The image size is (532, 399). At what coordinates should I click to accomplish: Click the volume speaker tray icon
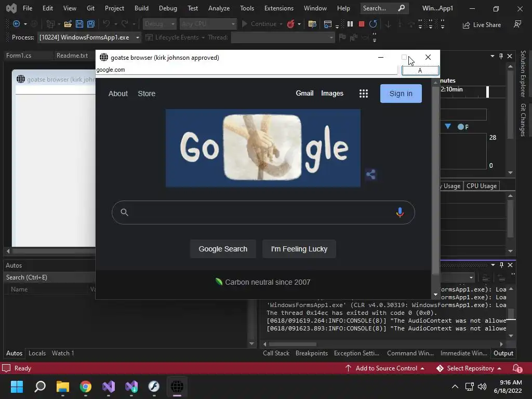[482, 387]
